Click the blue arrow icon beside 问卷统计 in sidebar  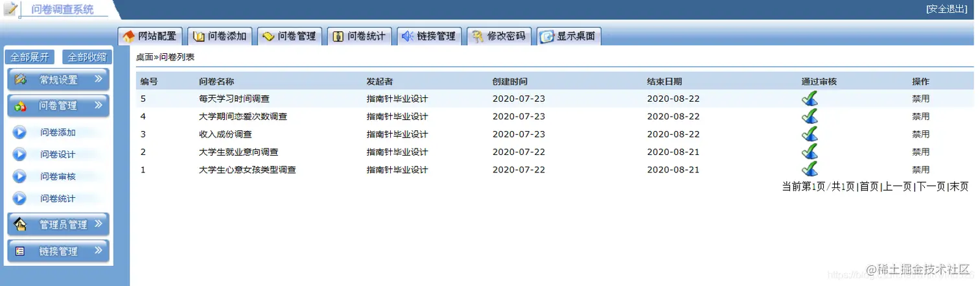[19, 198]
